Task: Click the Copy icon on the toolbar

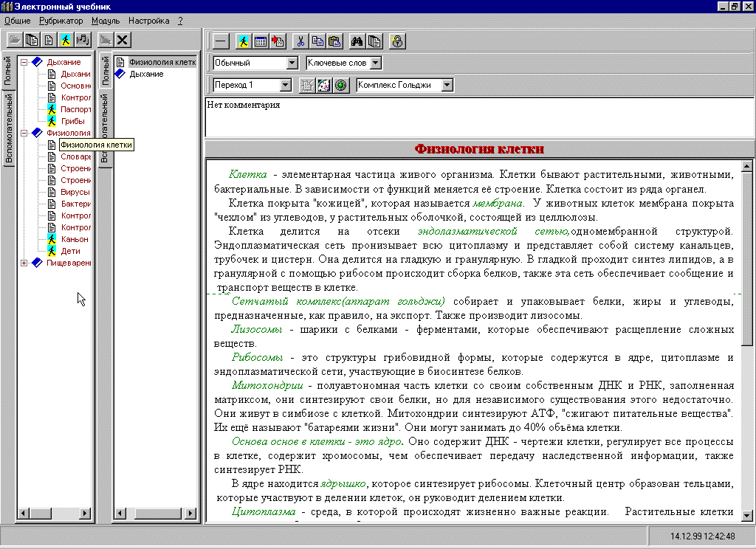Action: pos(317,41)
